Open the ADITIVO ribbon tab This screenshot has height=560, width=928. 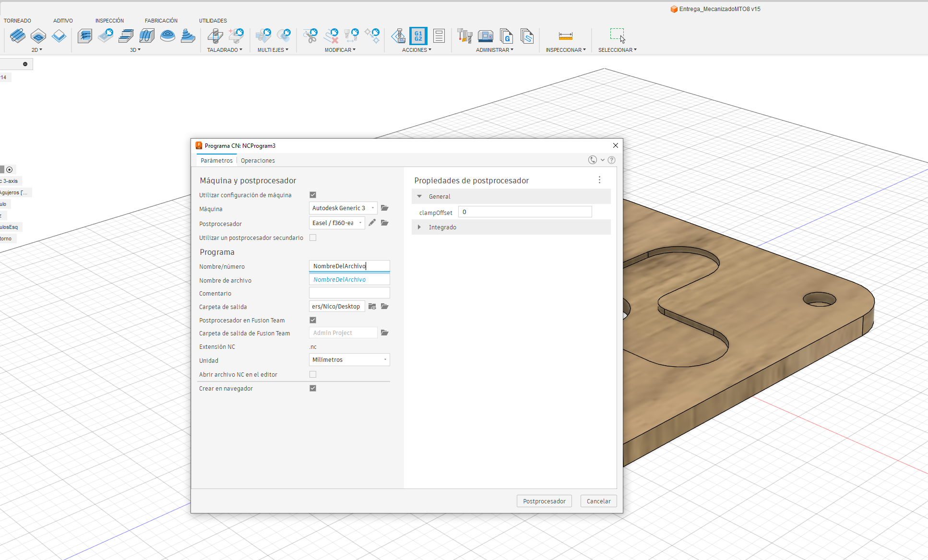tap(63, 21)
